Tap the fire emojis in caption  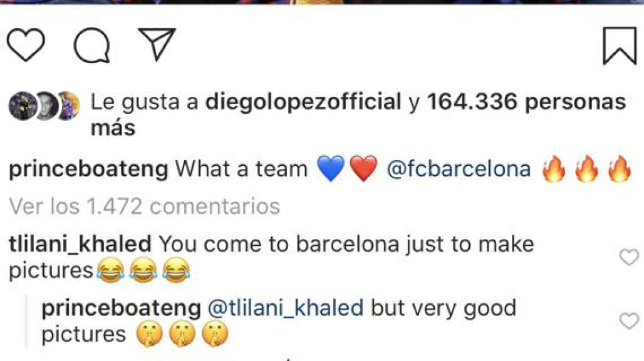586,170
